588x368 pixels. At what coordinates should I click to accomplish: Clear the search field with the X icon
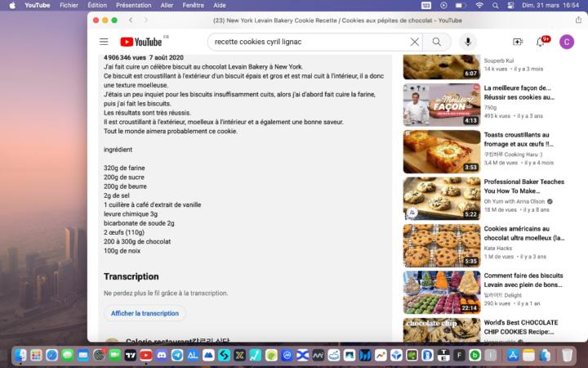click(x=414, y=42)
